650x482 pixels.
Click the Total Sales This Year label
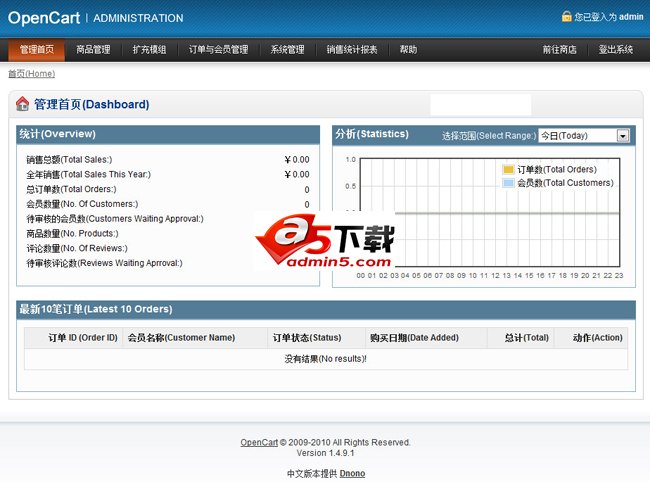tap(89, 174)
